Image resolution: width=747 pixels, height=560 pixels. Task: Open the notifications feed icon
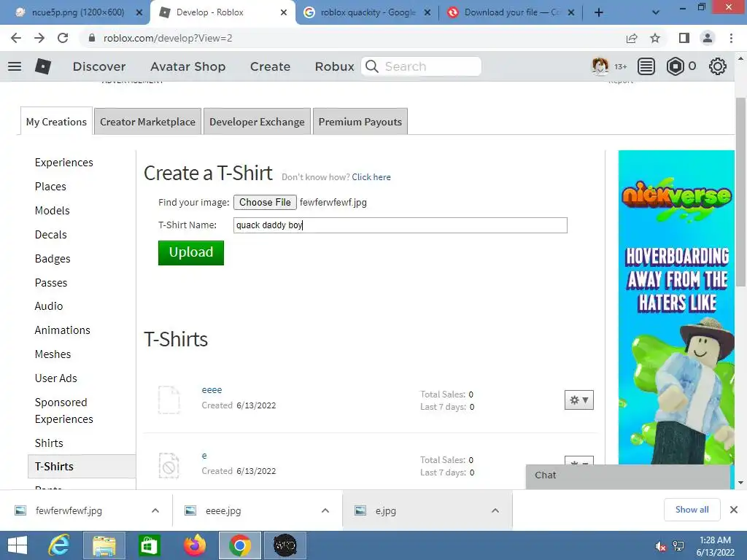(x=646, y=66)
